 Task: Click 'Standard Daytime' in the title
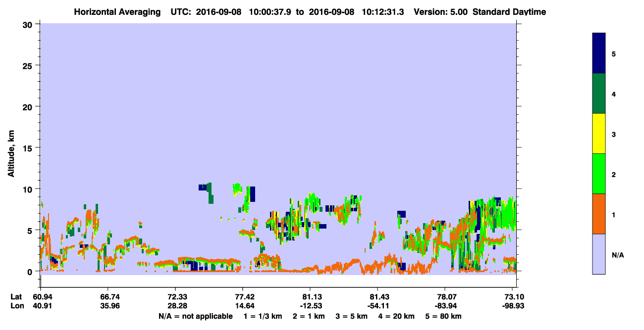coord(509,12)
